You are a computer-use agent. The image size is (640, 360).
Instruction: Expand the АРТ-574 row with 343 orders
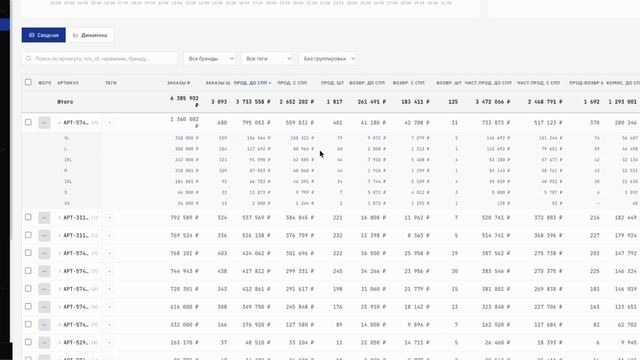click(60, 289)
